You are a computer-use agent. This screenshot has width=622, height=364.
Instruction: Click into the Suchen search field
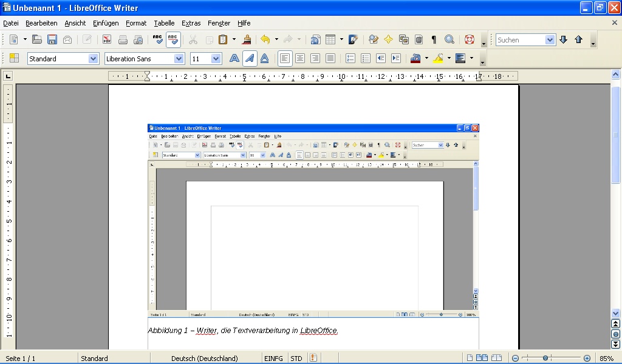coord(521,39)
